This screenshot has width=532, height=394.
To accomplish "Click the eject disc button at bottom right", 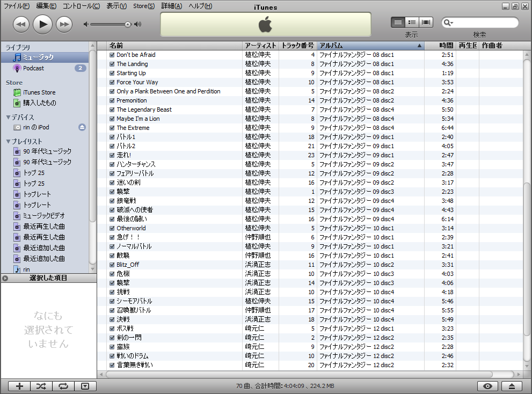I will [512, 386].
